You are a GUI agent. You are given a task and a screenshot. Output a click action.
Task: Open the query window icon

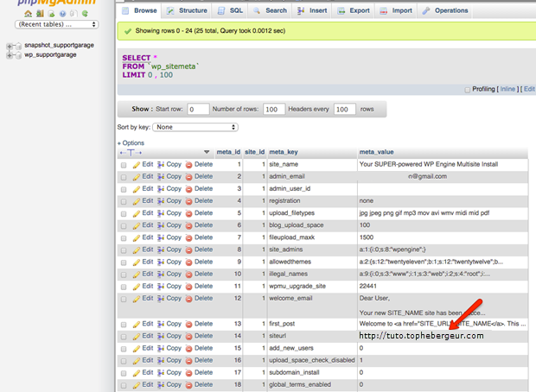(x=51, y=14)
